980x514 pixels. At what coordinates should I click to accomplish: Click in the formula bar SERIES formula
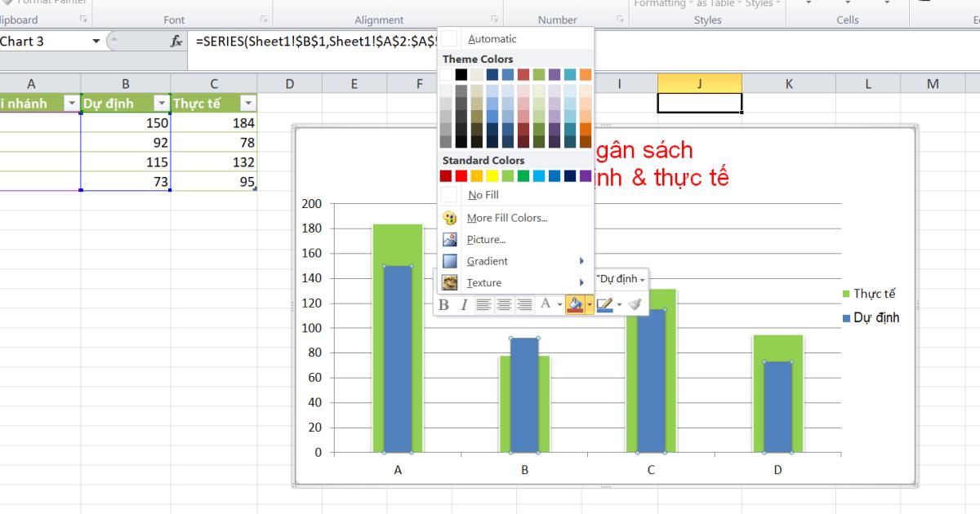point(318,41)
